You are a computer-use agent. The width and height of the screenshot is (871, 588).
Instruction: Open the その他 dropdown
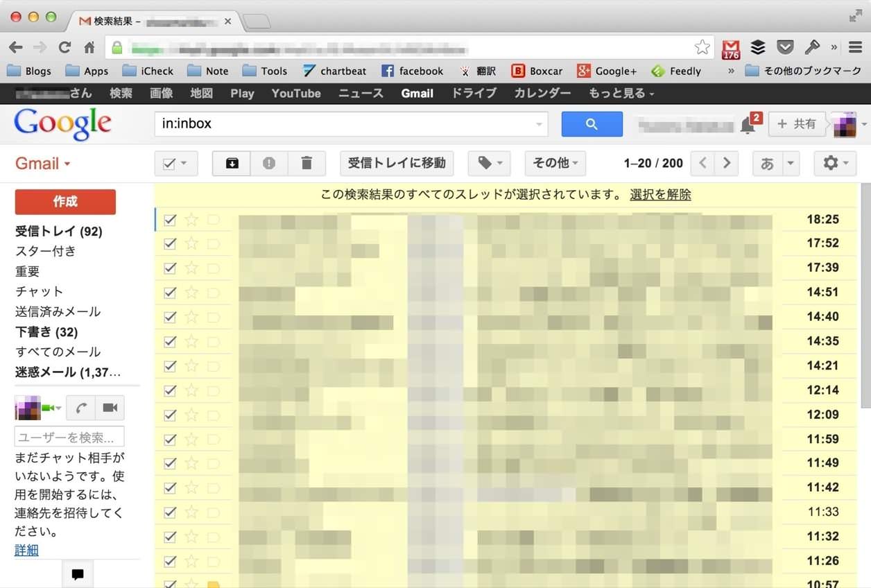point(555,164)
